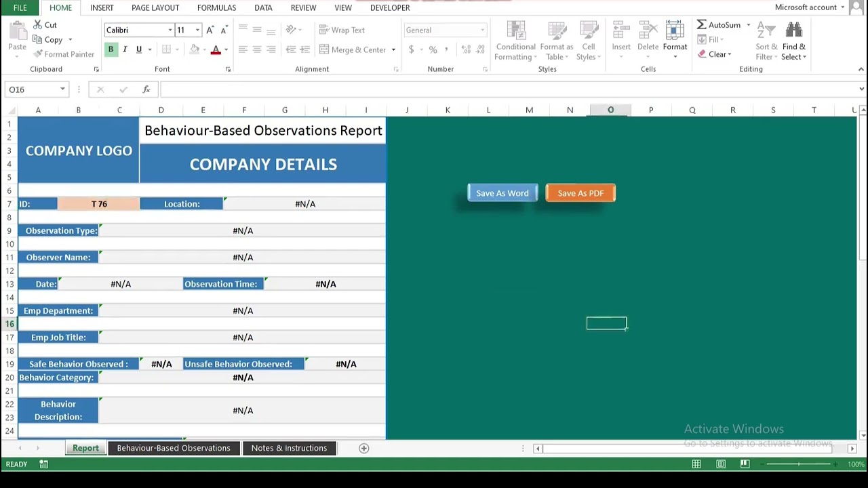Open the font name dropdown
Image resolution: width=868 pixels, height=488 pixels.
[170, 30]
